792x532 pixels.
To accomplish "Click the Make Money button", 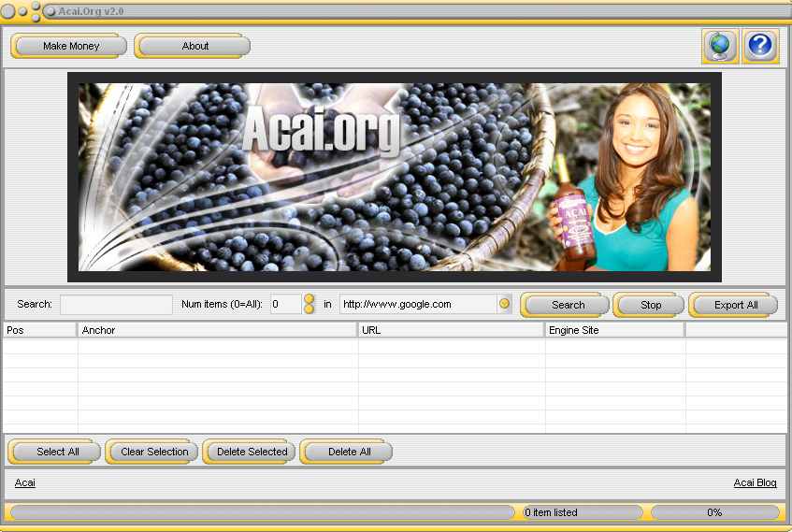I will 68,46.
